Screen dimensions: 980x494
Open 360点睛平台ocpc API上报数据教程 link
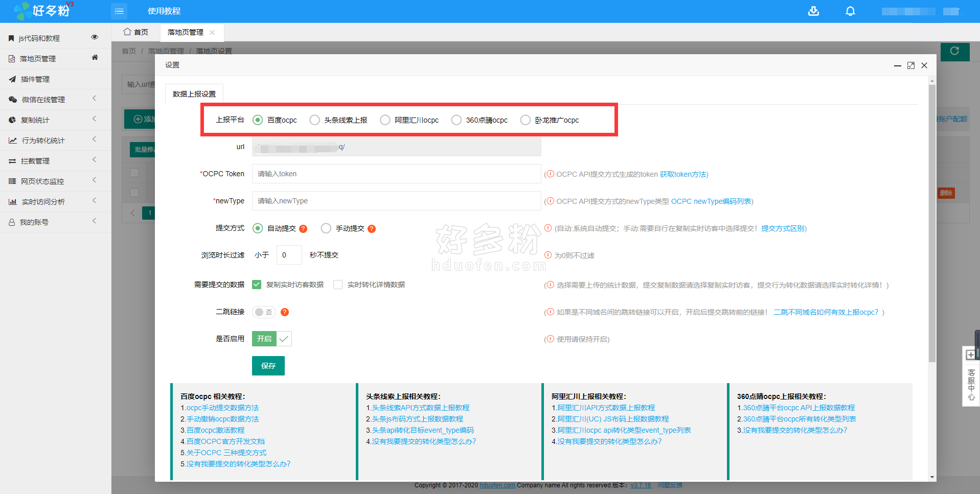(x=799, y=408)
